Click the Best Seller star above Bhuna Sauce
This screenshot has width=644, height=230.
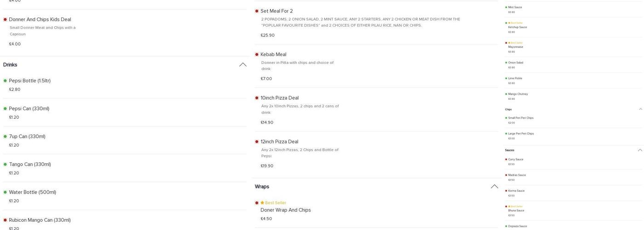pyautogui.click(x=509, y=207)
